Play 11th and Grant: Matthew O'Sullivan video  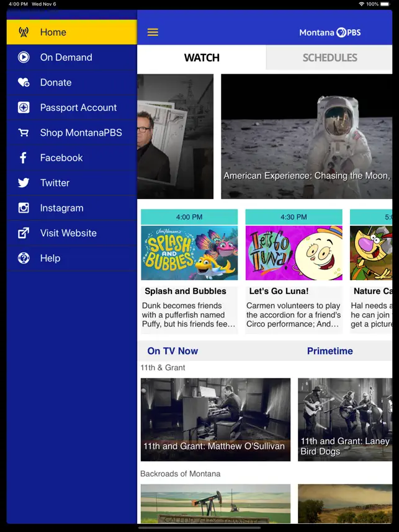pos(215,420)
